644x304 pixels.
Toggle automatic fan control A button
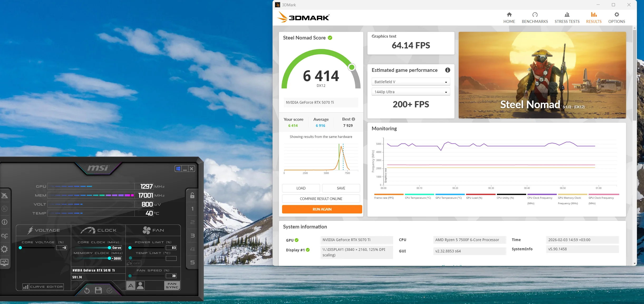tap(131, 286)
